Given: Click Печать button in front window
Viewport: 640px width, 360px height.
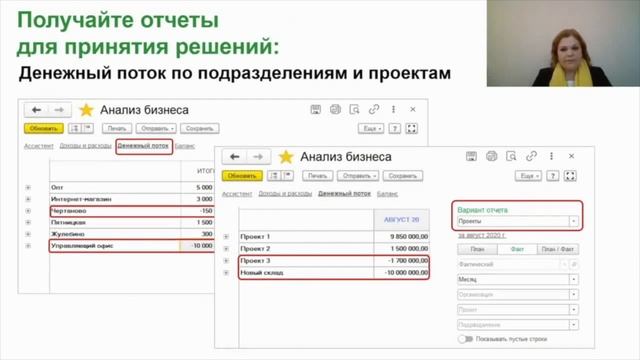Looking at the screenshot, I should coord(318,176).
